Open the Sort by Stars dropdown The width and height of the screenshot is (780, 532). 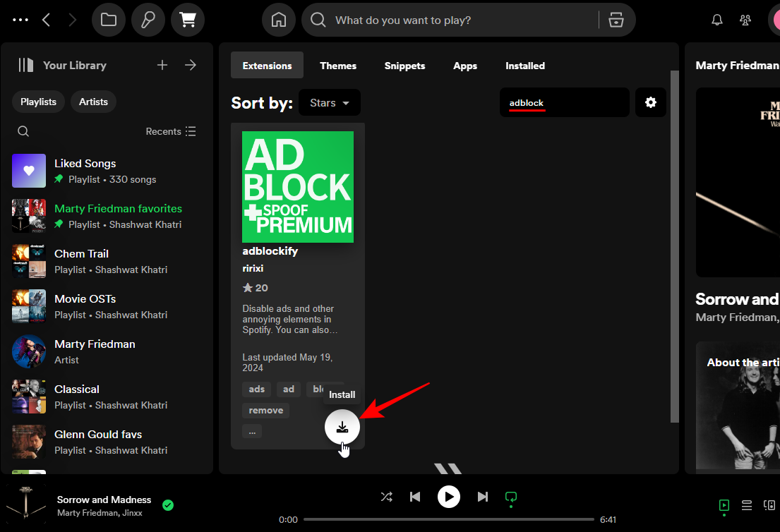pyautogui.click(x=330, y=102)
